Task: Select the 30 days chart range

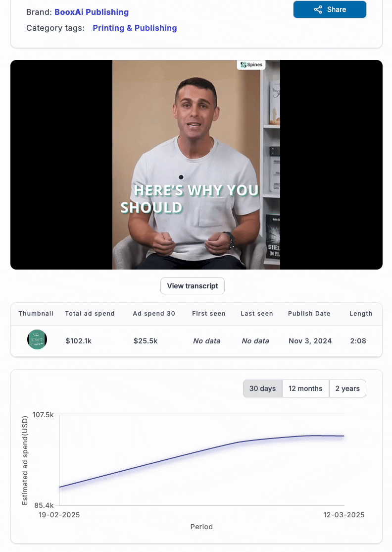Action: pos(262,388)
